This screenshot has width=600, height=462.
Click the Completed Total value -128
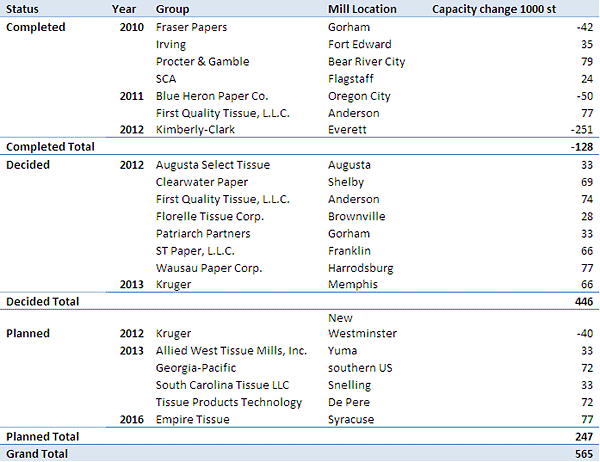581,147
